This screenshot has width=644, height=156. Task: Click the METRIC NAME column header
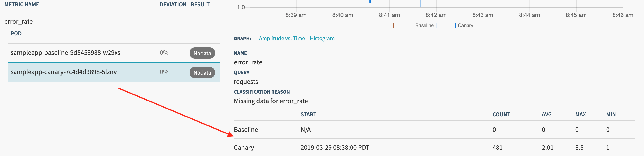coord(22,4)
